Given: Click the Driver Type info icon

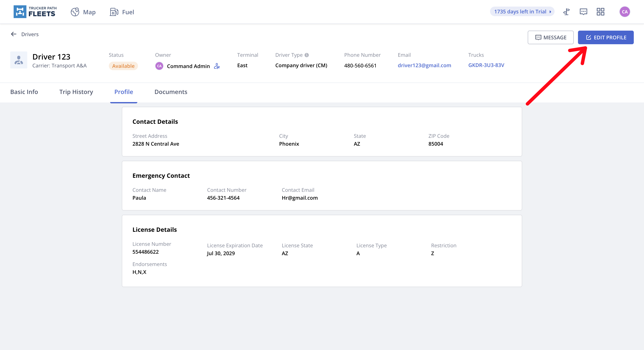Looking at the screenshot, I should coord(306,55).
